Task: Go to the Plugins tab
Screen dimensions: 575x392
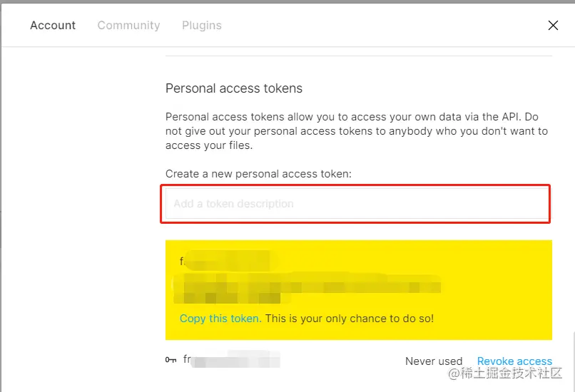Action: tap(202, 25)
